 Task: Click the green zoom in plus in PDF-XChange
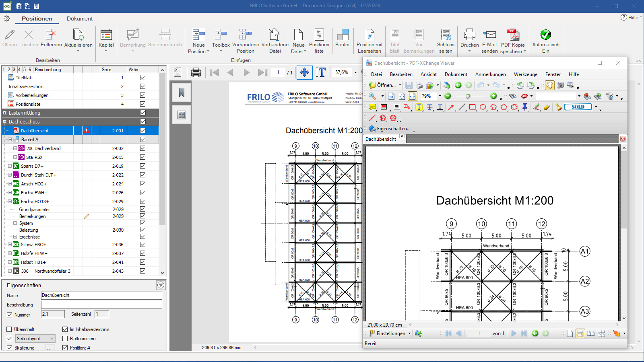pyautogui.click(x=493, y=96)
